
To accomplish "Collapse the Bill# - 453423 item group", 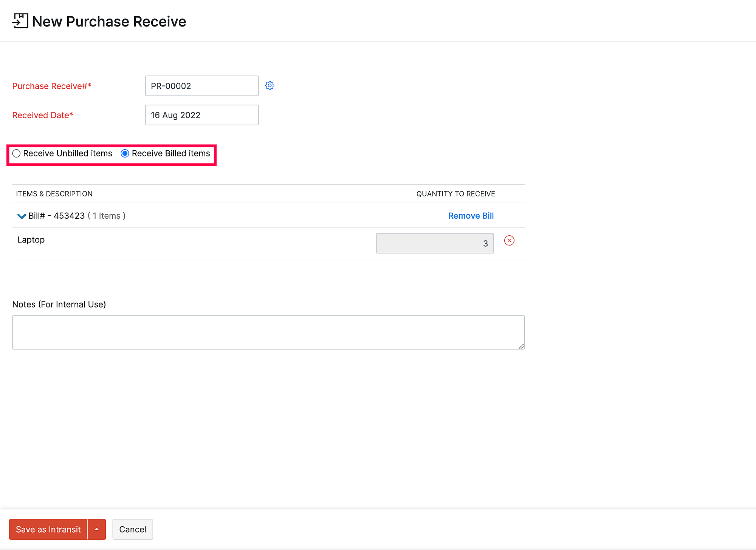I will [22, 216].
